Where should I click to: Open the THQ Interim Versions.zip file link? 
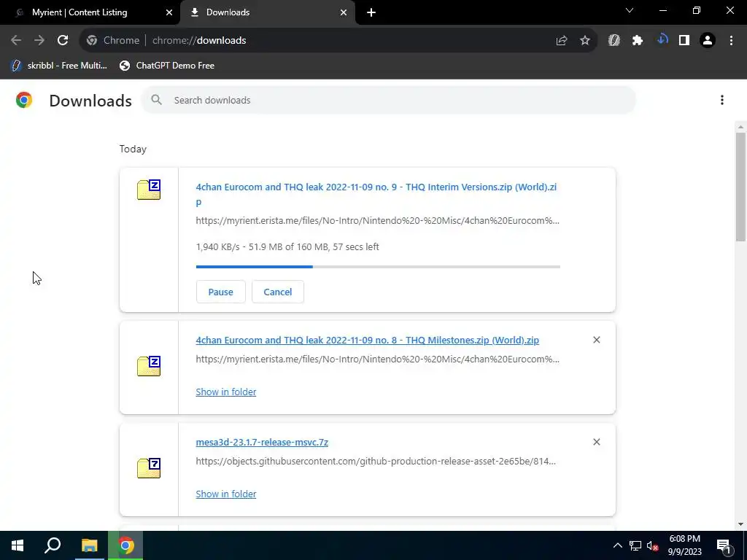pos(376,194)
